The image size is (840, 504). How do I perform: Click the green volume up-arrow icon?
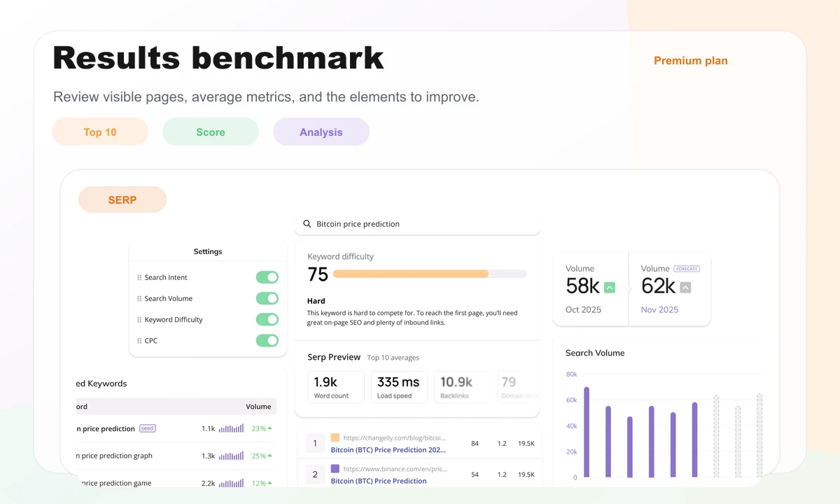click(610, 287)
